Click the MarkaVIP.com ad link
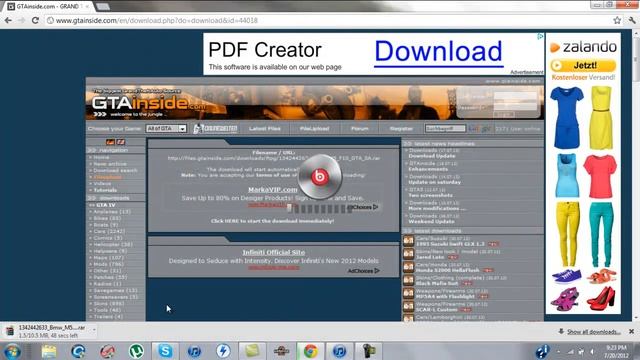This screenshot has height=360, width=640. (x=273, y=190)
